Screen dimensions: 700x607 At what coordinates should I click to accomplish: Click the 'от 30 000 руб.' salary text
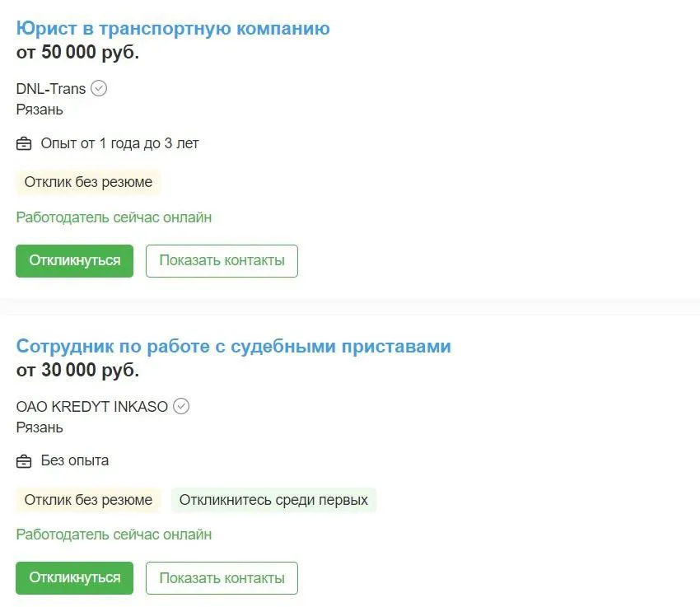[x=77, y=370]
